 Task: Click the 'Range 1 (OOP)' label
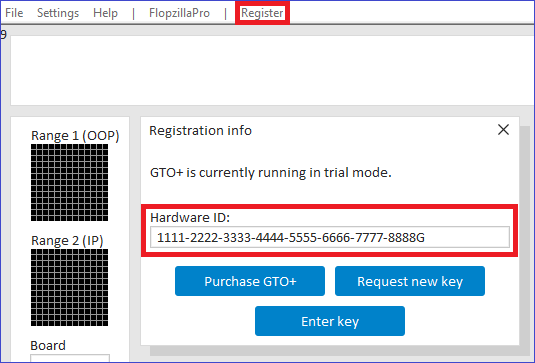tap(75, 136)
